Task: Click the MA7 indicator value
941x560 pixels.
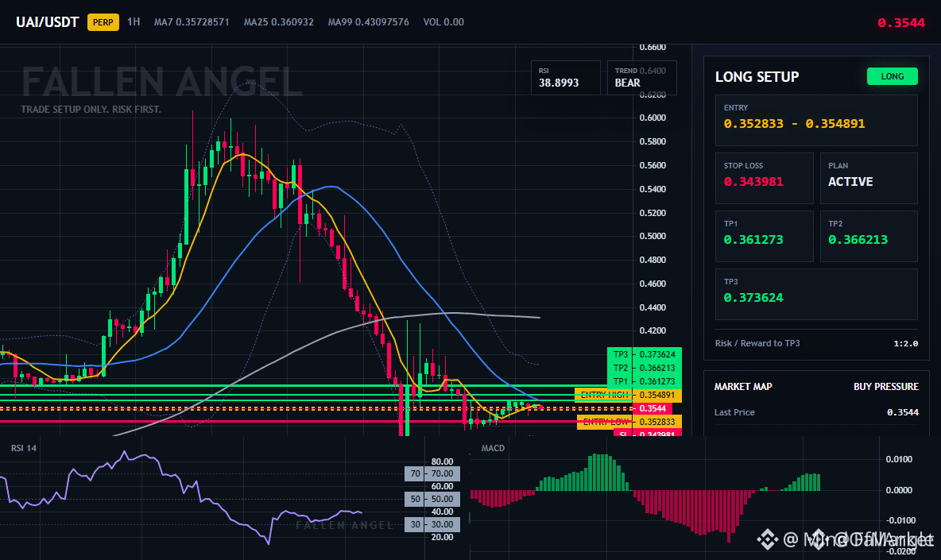Action: 192,22
